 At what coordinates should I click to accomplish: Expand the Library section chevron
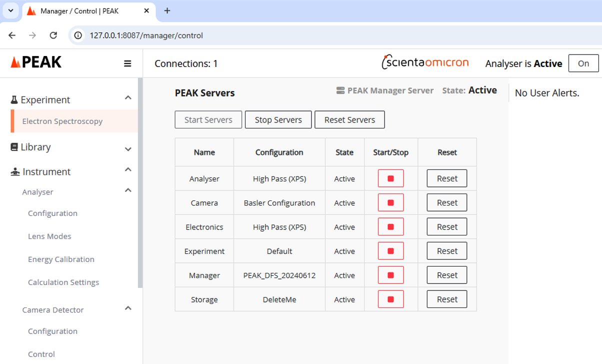pos(128,148)
